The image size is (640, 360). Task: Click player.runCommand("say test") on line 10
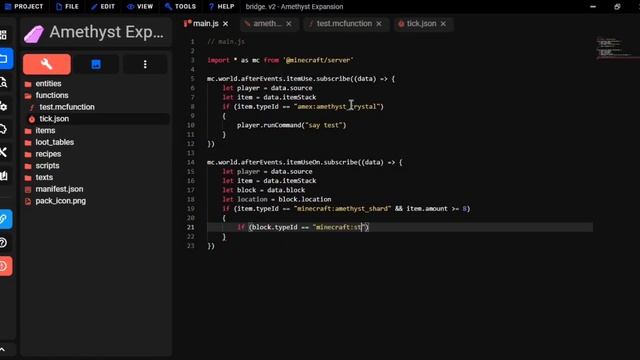[291, 125]
